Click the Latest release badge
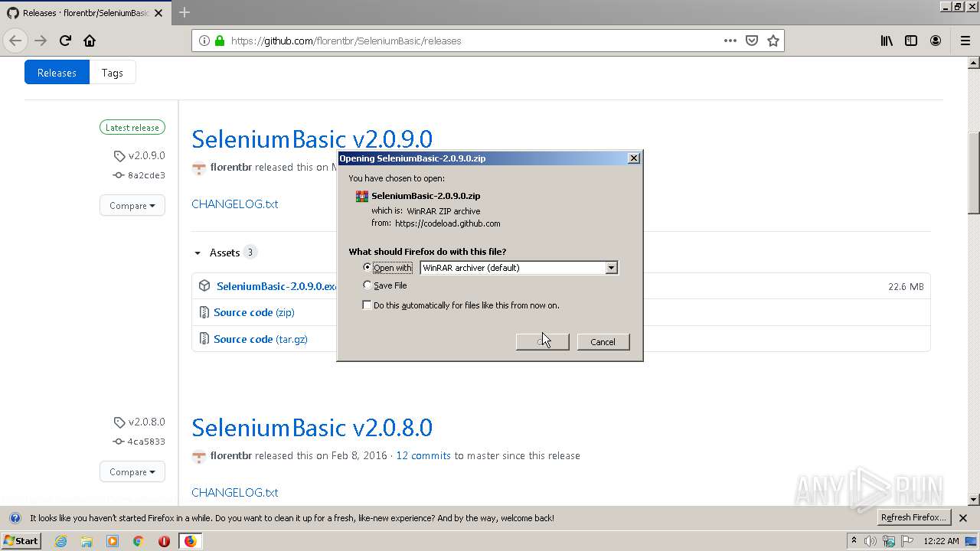 [132, 128]
